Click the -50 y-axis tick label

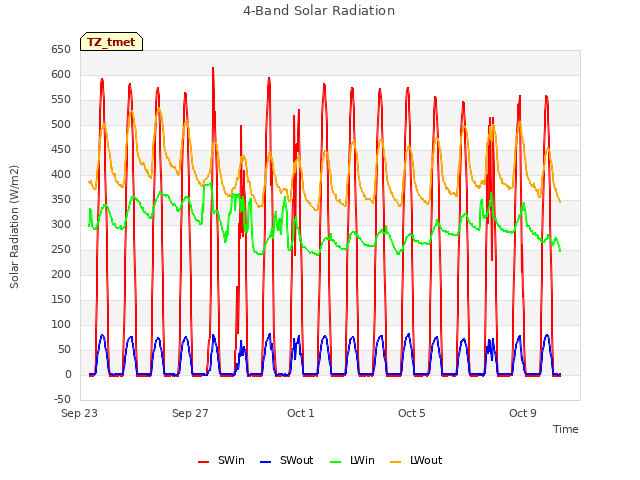tap(62, 399)
